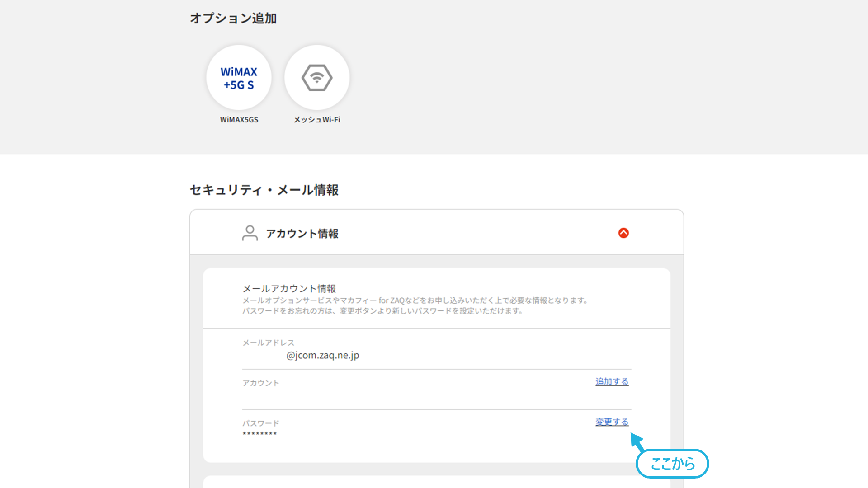Click the アカウント field label

261,383
